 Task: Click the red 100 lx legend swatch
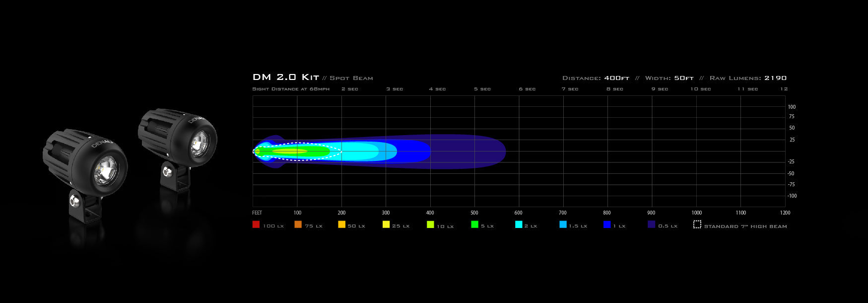pyautogui.click(x=256, y=225)
